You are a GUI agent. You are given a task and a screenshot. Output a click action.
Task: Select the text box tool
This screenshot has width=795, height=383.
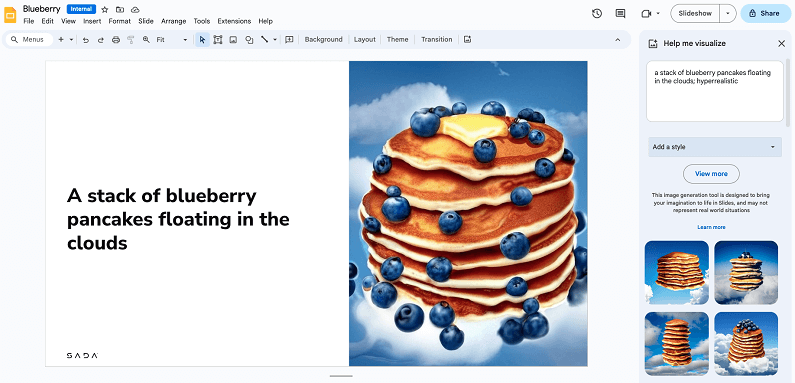[x=218, y=40]
